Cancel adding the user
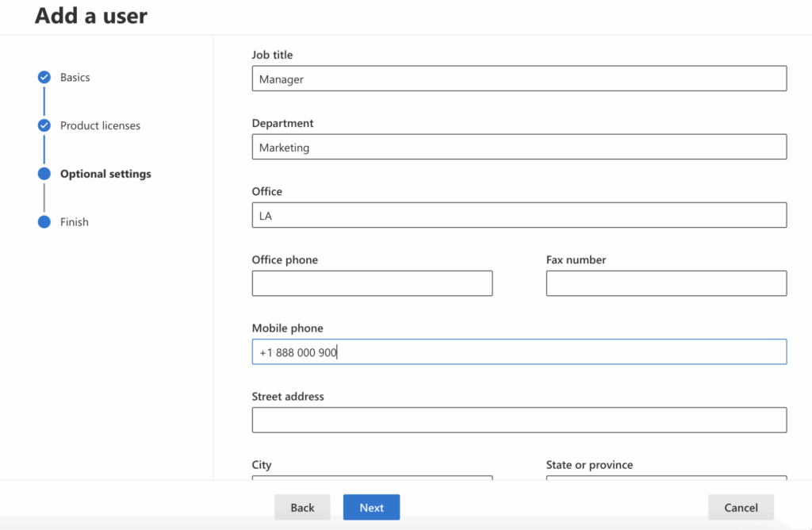The width and height of the screenshot is (812, 530). (741, 507)
